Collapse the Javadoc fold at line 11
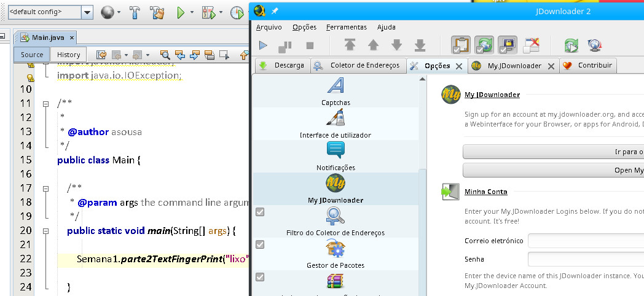644x296 pixels. (x=45, y=104)
